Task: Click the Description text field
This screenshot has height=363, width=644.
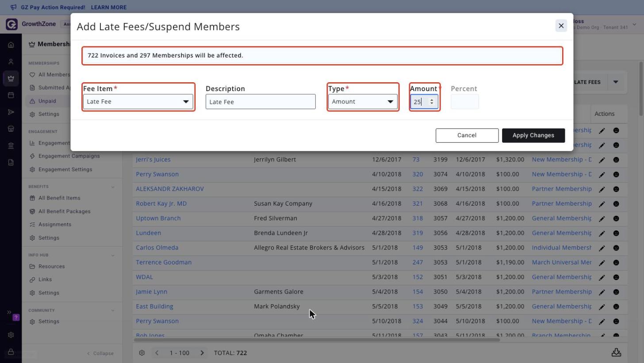Action: click(261, 102)
